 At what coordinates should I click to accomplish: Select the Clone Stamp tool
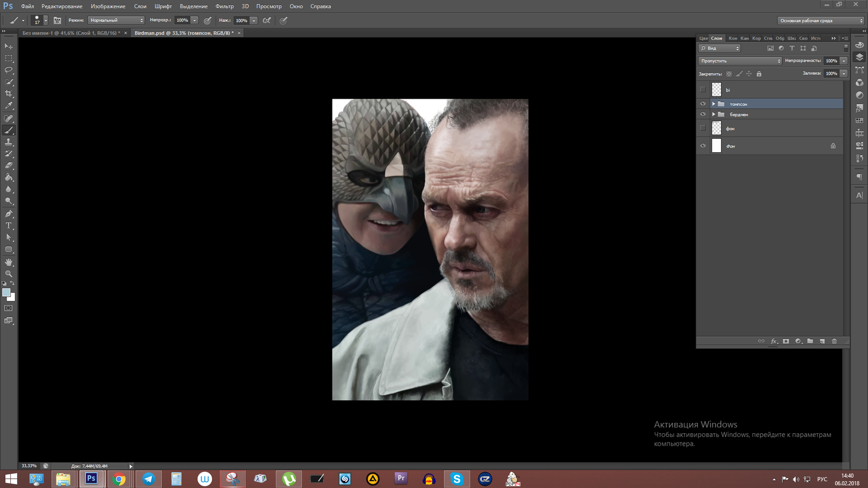coord(9,142)
